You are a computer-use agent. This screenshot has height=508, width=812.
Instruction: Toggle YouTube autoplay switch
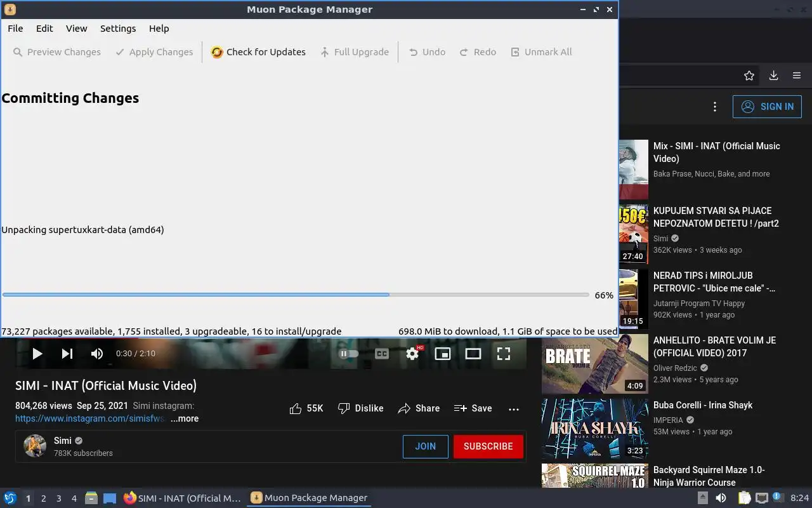pos(349,354)
